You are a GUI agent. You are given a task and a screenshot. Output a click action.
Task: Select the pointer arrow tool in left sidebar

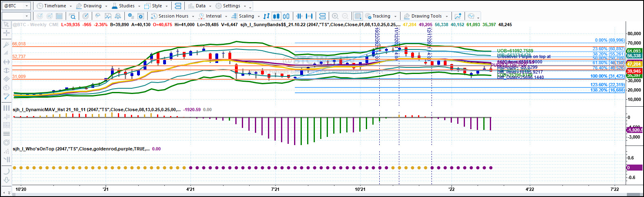click(x=6, y=25)
